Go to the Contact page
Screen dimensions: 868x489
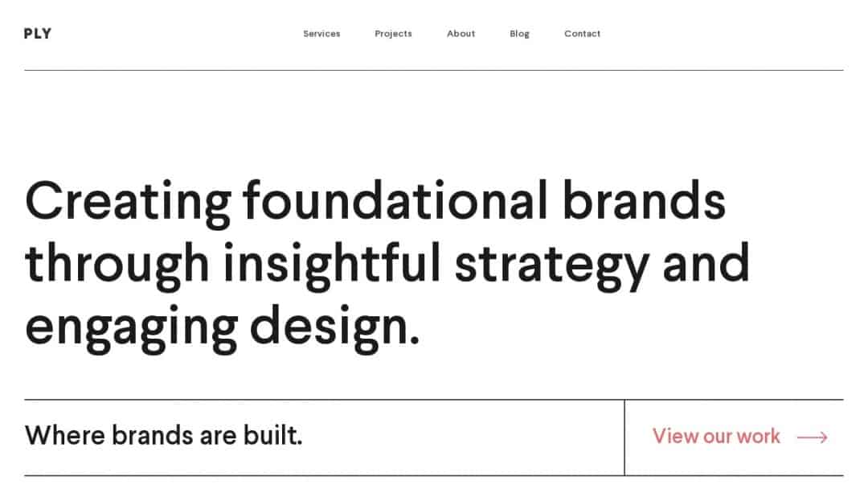[582, 34]
